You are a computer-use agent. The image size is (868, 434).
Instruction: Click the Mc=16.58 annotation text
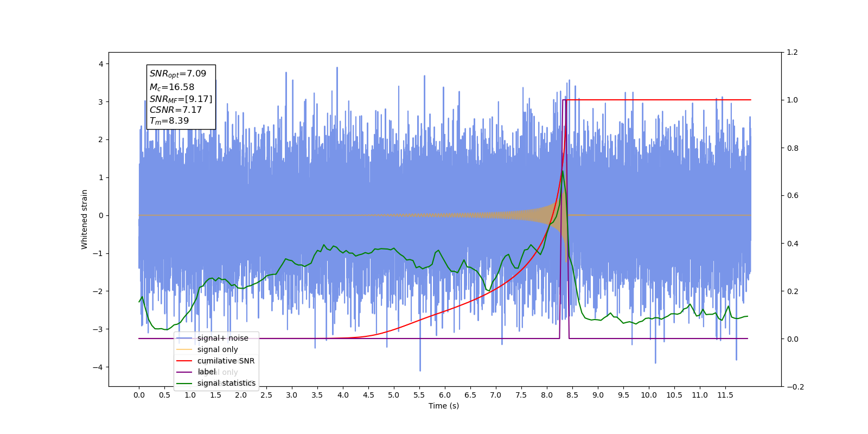172,87
